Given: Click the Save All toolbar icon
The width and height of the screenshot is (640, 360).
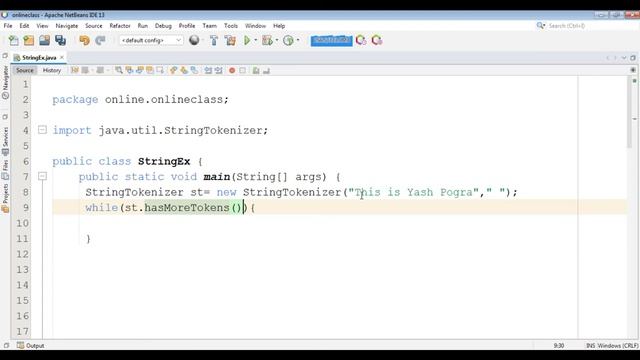Looking at the screenshot, I should (60, 40).
